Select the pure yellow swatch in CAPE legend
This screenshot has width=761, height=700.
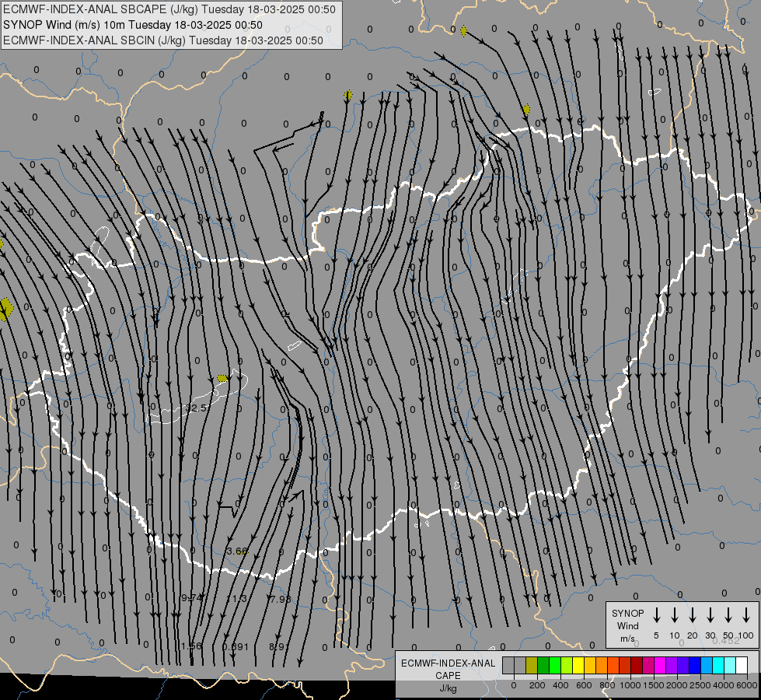click(578, 665)
